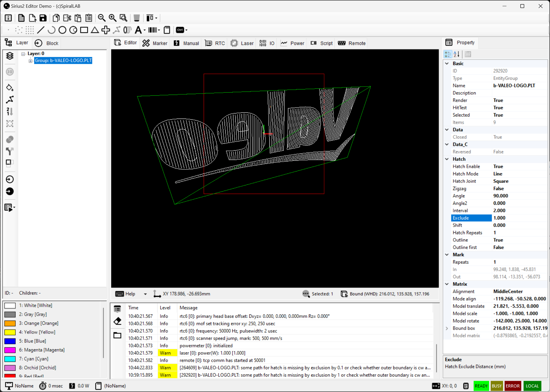Click the Alphabetical sort button in Property
550x392 pixels.
coord(456,54)
